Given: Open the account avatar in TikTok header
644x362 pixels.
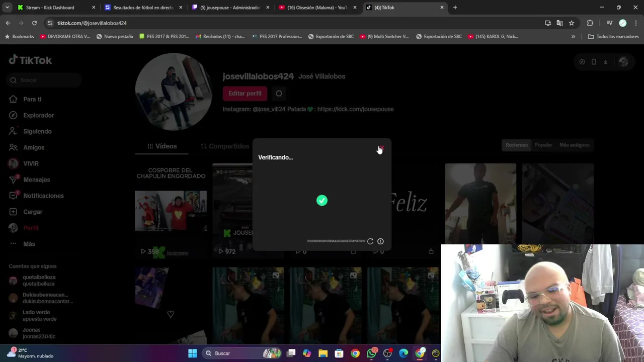Looking at the screenshot, I should (x=623, y=62).
